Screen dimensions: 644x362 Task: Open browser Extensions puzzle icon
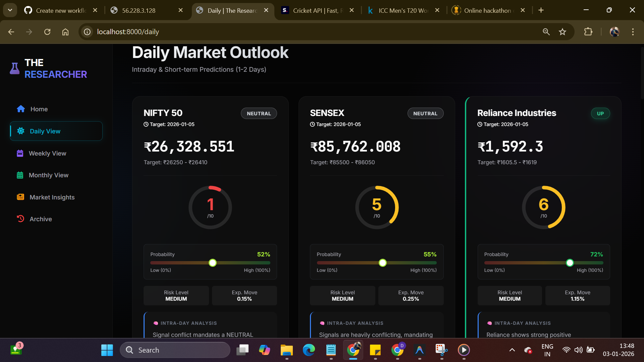[588, 32]
